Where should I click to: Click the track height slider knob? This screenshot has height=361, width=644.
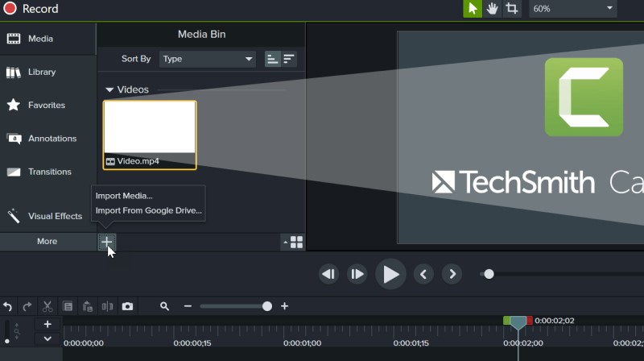tap(7, 342)
